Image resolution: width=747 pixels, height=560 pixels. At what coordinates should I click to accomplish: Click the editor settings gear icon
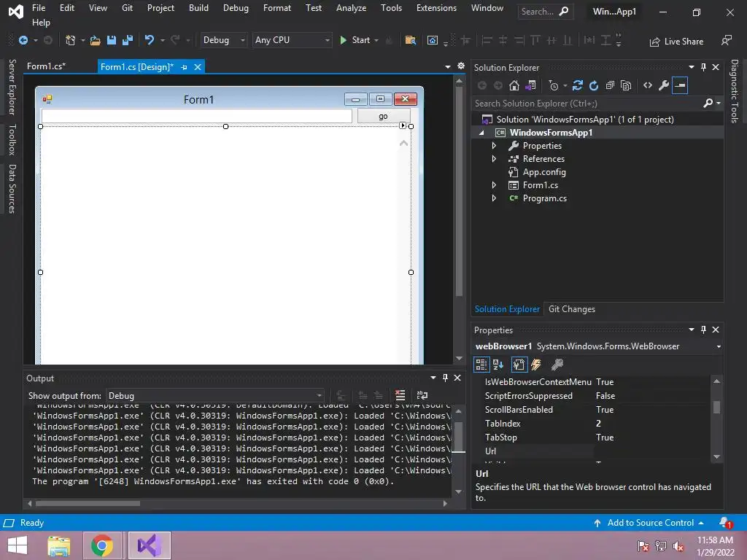461,66
